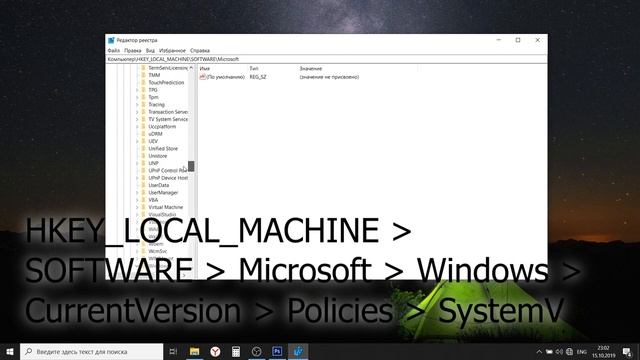
Task: Expand the VBA registry key
Action: click(x=137, y=200)
